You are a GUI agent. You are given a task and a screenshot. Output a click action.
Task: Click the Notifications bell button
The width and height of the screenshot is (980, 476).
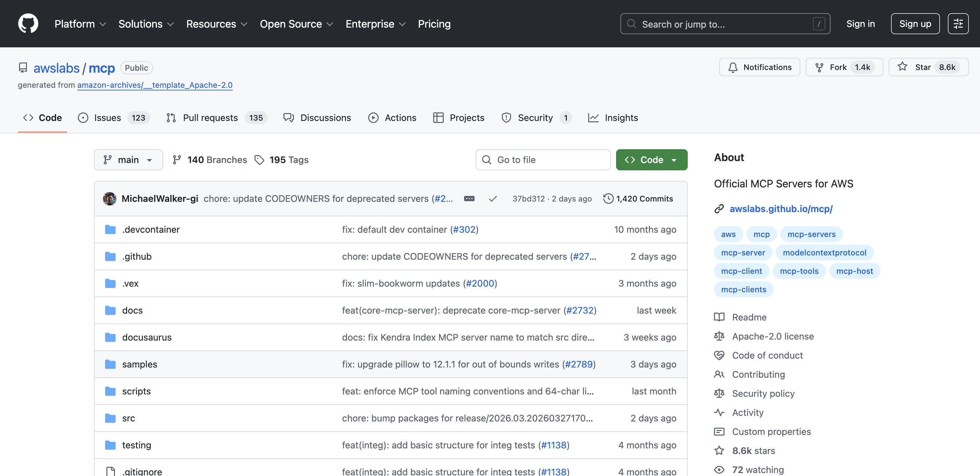tap(759, 67)
